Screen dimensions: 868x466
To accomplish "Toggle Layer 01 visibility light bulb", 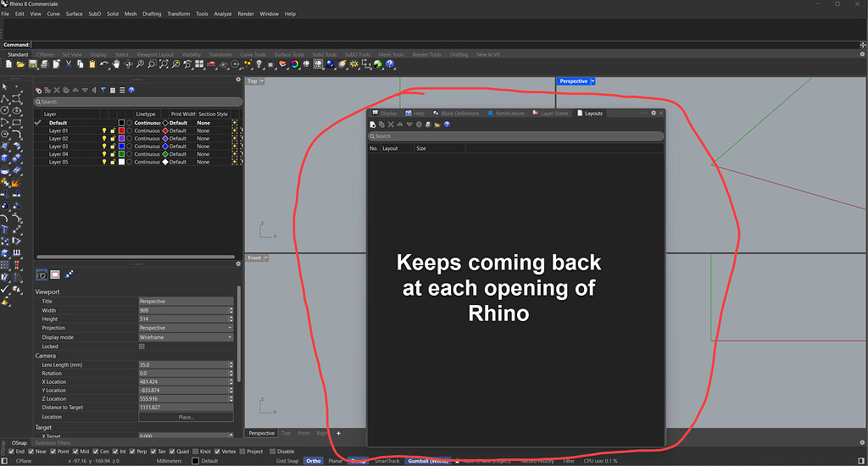I will (x=104, y=131).
